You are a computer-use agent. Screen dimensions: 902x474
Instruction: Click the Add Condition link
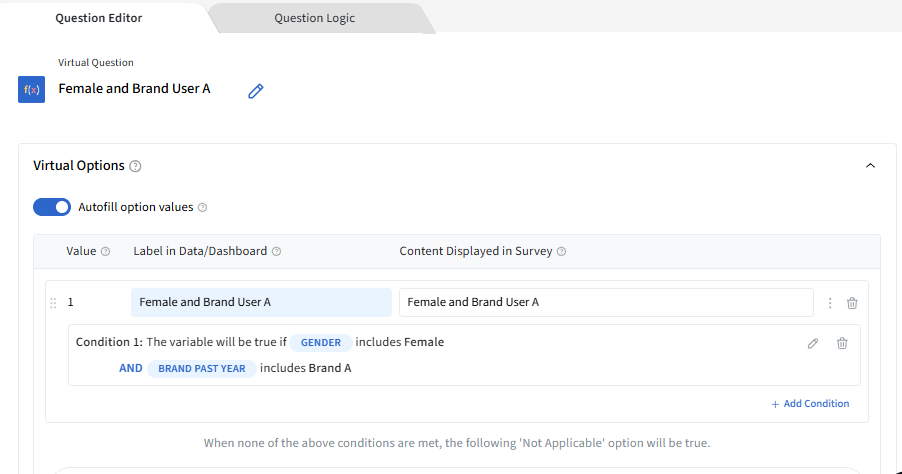coord(810,404)
